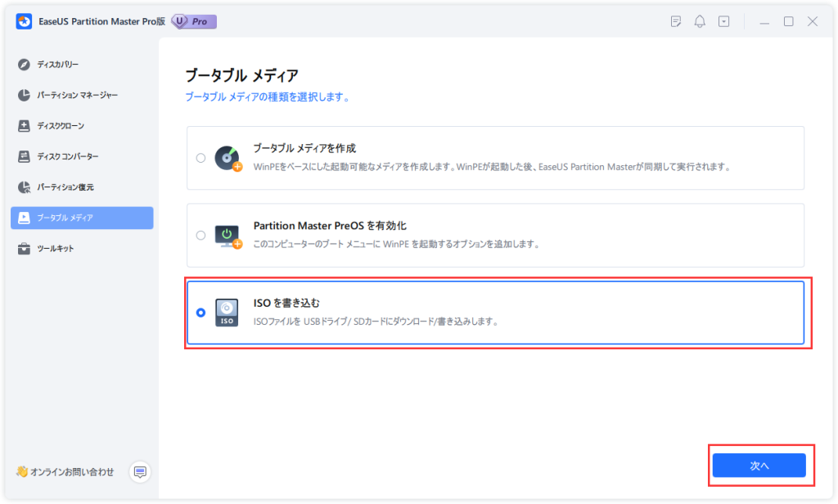
Task: Click the green power monitor PreOS icon
Action: [228, 236]
